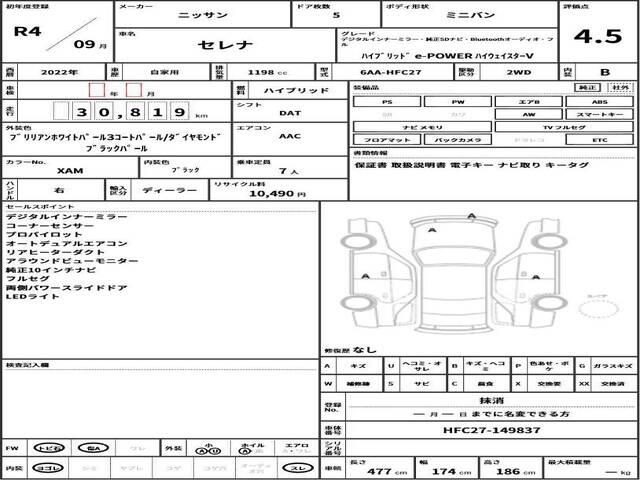Screen dimensions: 640x480
Task: Click the mileage reading 30,819 km
Action: pyautogui.click(x=131, y=111)
